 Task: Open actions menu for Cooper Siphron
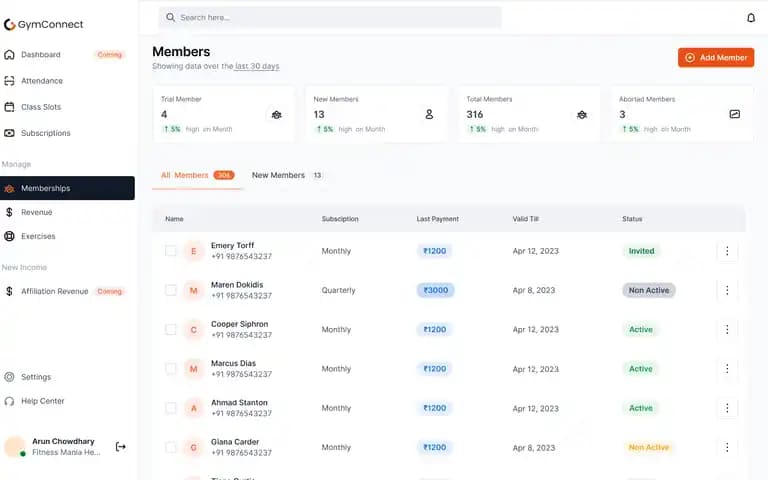click(x=727, y=329)
